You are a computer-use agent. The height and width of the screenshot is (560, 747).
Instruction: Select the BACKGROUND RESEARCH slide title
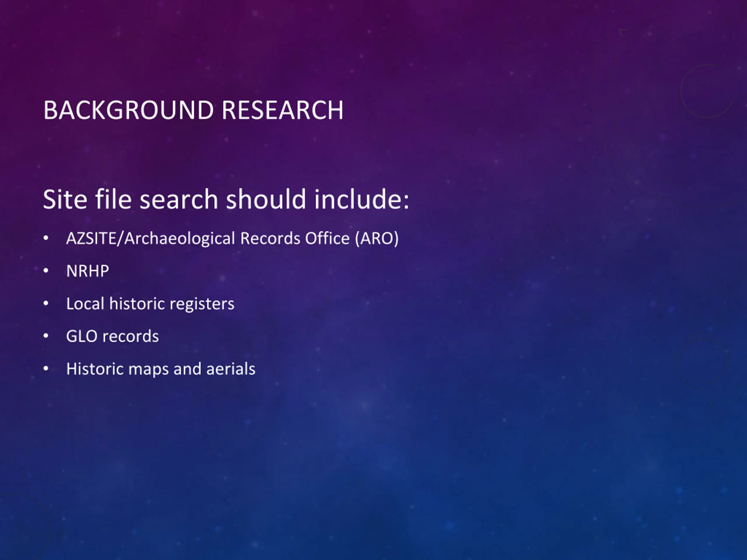tap(193, 110)
